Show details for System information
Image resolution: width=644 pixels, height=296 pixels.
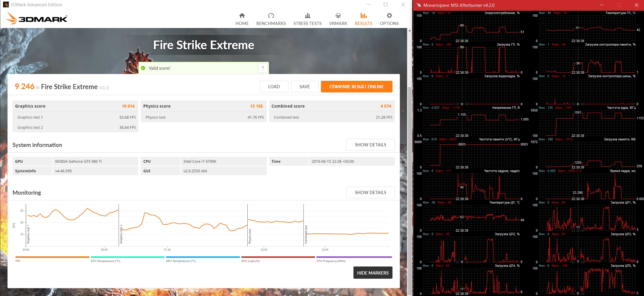click(x=370, y=145)
